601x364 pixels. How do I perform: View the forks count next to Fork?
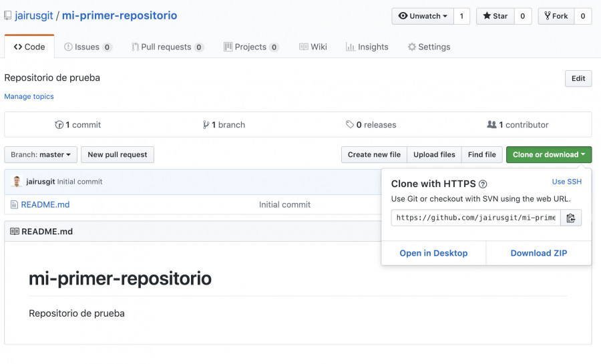(x=582, y=16)
